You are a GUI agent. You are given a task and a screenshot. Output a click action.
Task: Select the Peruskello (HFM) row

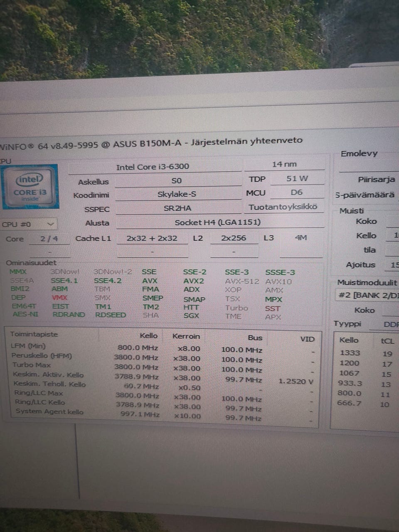tap(163, 357)
